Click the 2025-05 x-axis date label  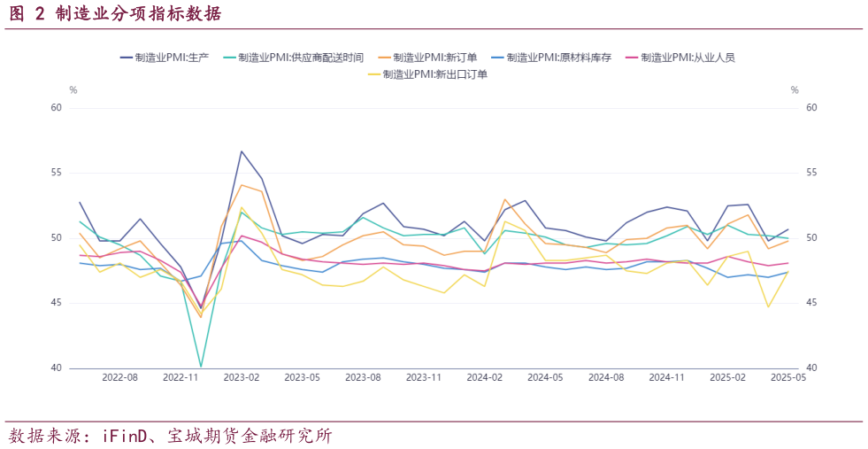pyautogui.click(x=787, y=377)
